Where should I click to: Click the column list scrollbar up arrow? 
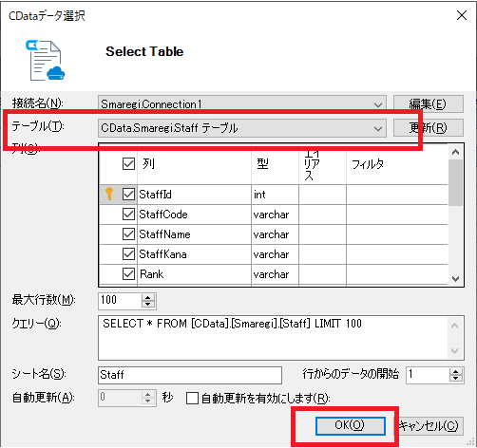point(455,152)
